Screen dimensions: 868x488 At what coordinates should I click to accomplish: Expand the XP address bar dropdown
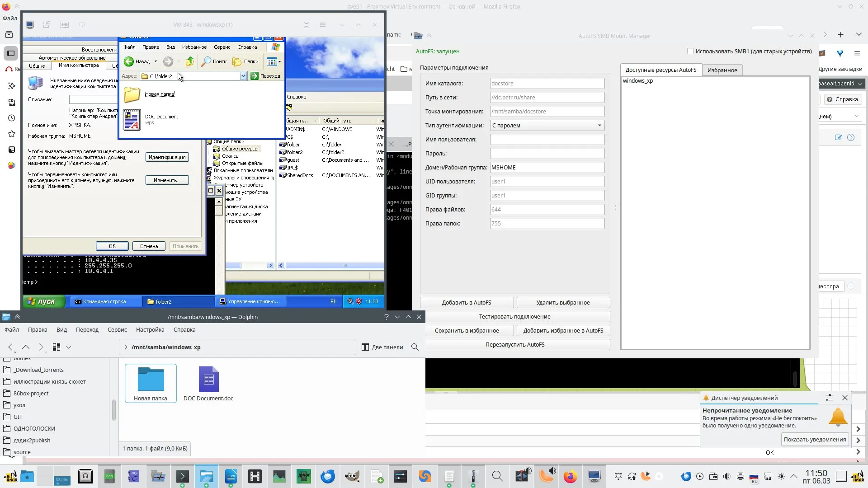[243, 76]
